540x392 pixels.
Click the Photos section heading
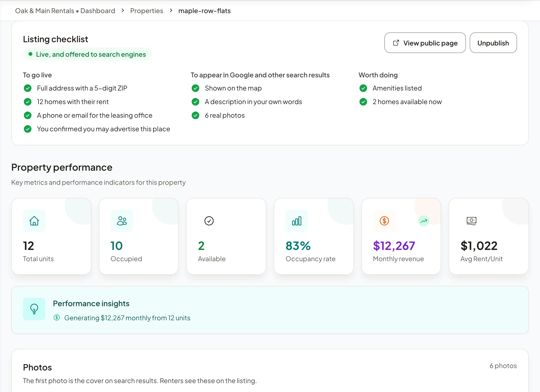coord(37,367)
